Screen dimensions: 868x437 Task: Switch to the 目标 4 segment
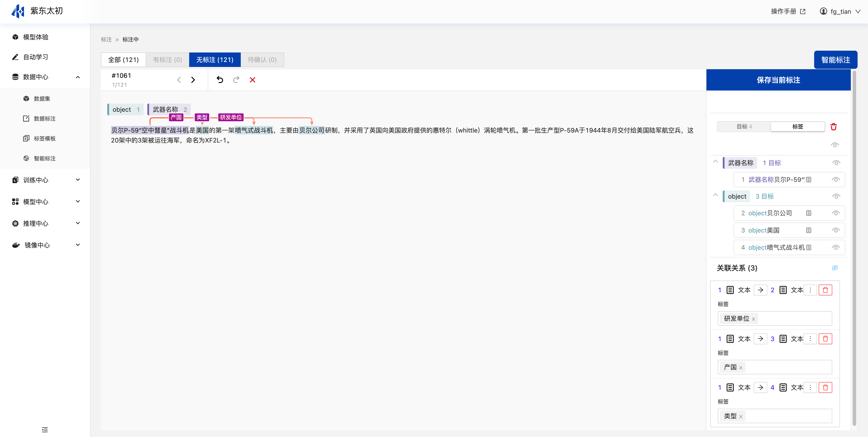744,127
